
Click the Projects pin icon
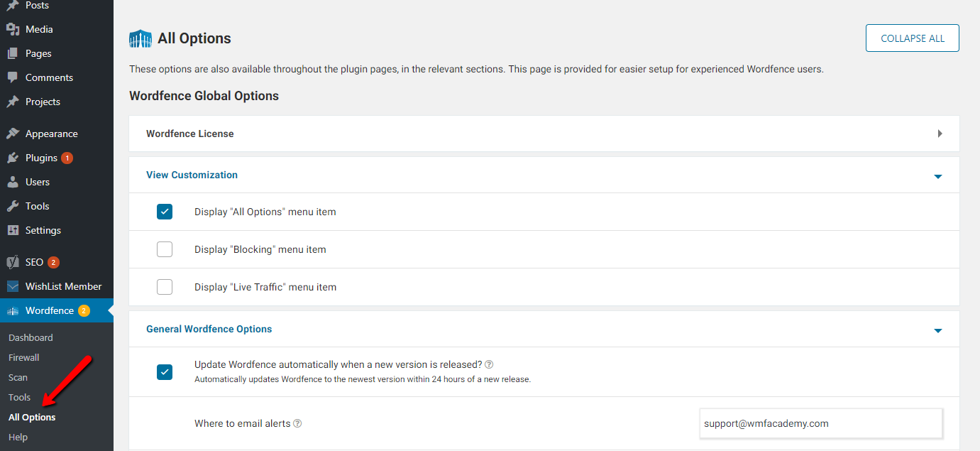(13, 102)
